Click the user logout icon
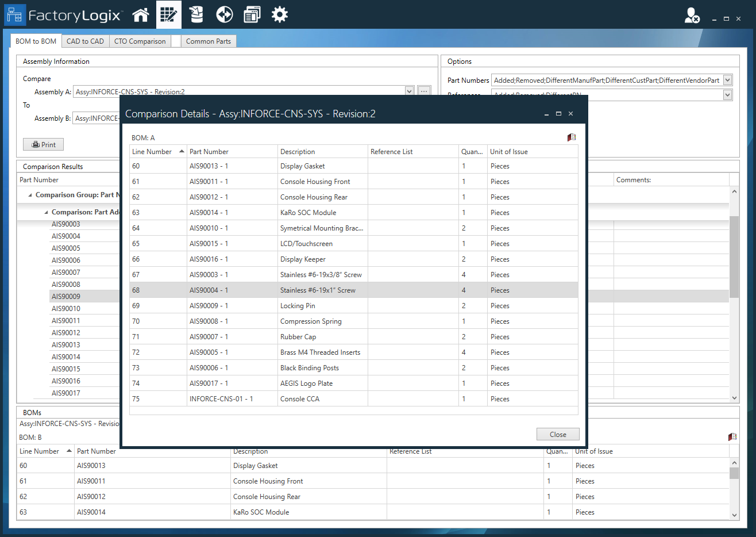This screenshot has width=756, height=537. (x=692, y=16)
